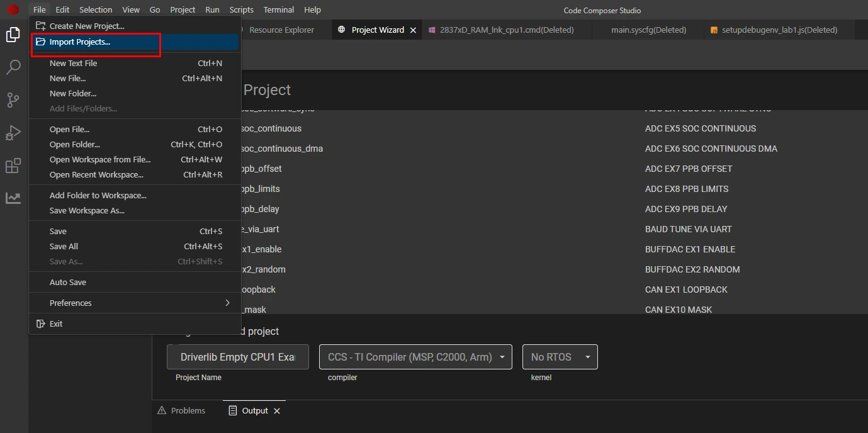Screen dimensions: 868x433
Task: Open the Go menu
Action: point(155,9)
